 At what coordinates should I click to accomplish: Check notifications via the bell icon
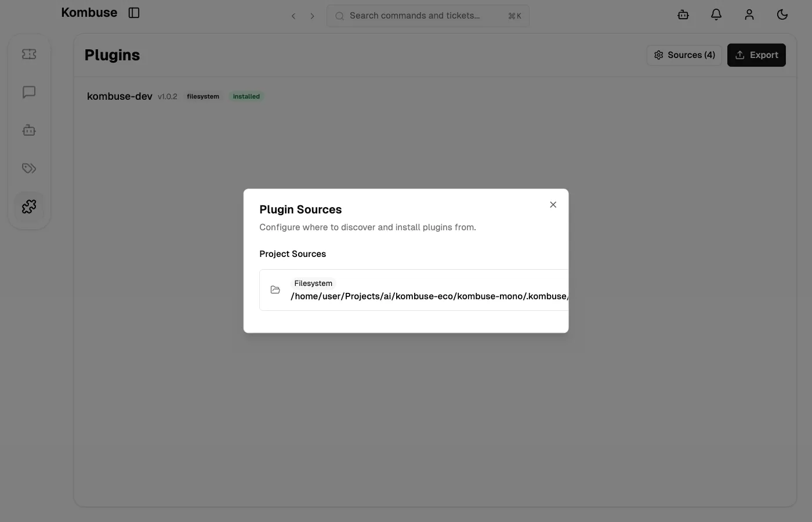(716, 14)
